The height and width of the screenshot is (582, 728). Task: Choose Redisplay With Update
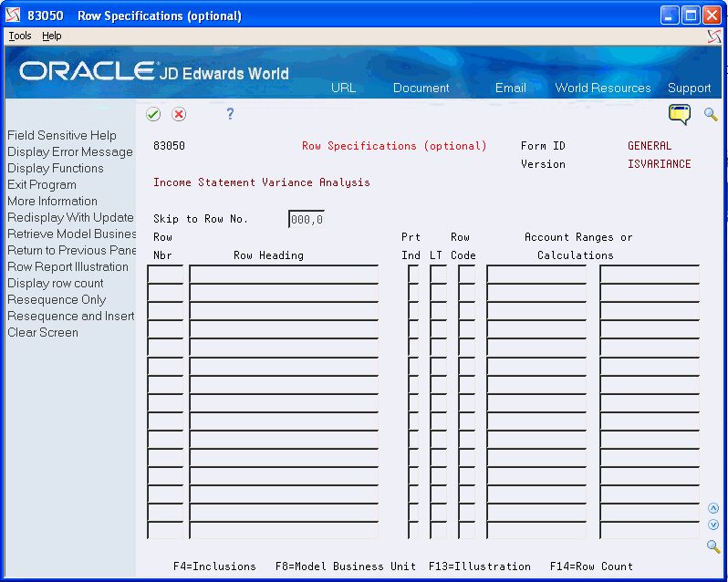tap(70, 217)
